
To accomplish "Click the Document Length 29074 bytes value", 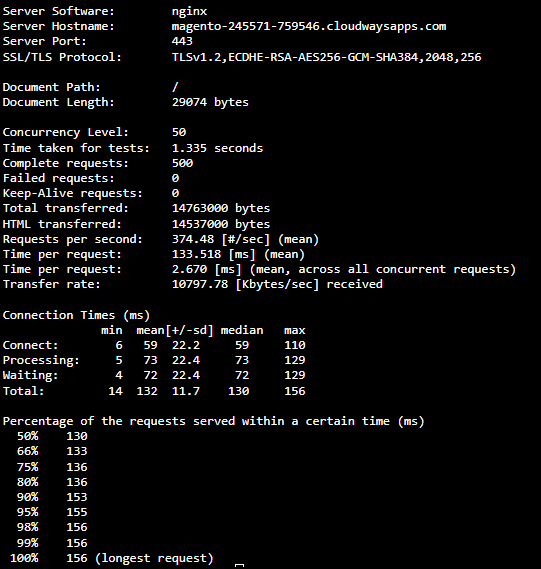I will tap(210, 102).
